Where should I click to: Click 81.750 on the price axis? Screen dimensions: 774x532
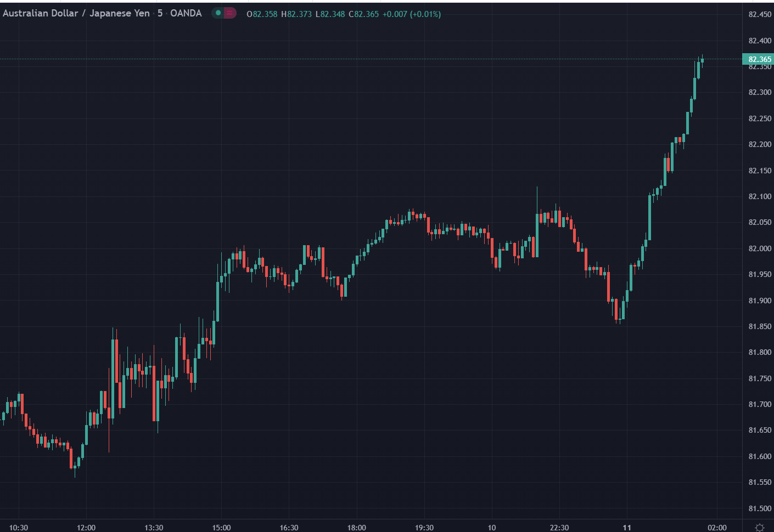[x=760, y=378]
